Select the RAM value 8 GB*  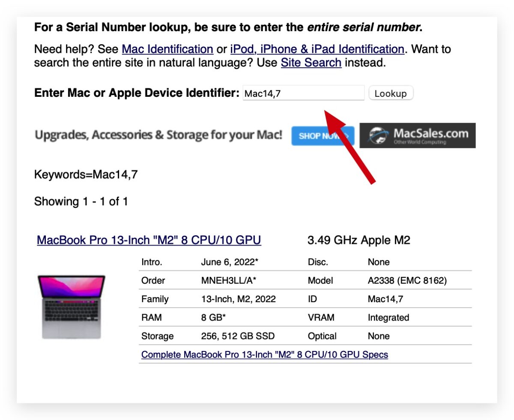(214, 318)
